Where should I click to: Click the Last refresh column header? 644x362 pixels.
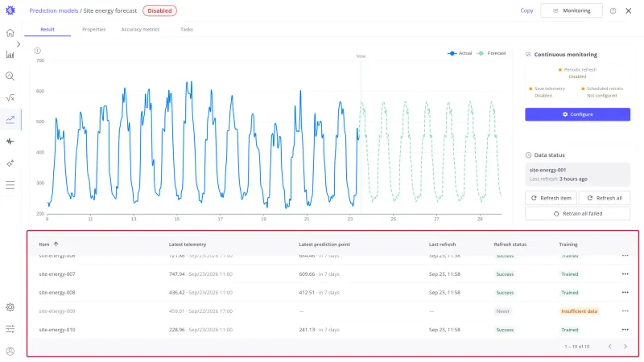[x=442, y=245]
